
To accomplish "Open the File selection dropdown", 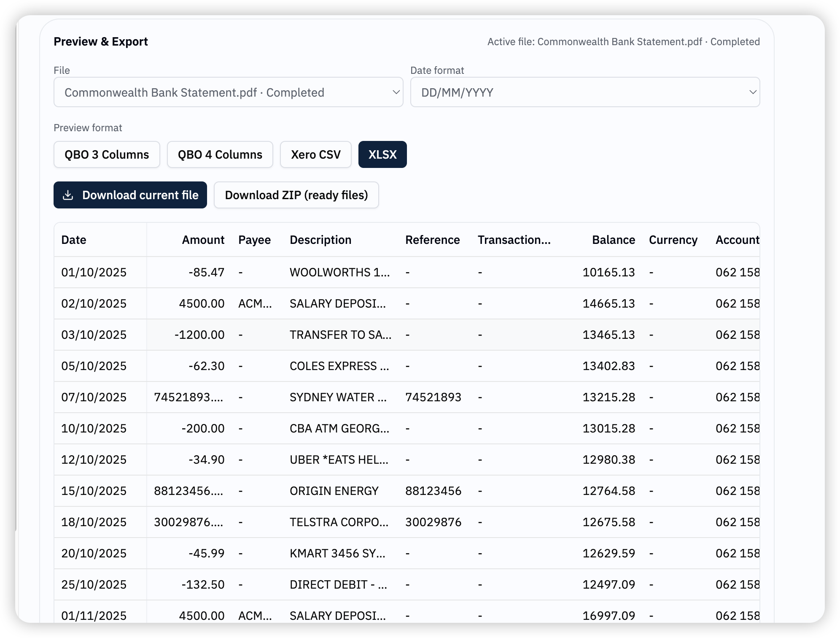I will click(228, 92).
